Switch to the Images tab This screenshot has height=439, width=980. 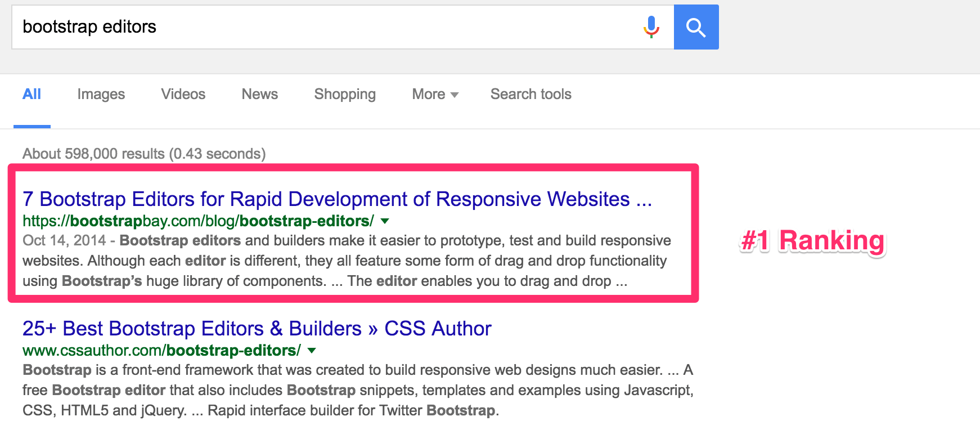click(x=101, y=94)
